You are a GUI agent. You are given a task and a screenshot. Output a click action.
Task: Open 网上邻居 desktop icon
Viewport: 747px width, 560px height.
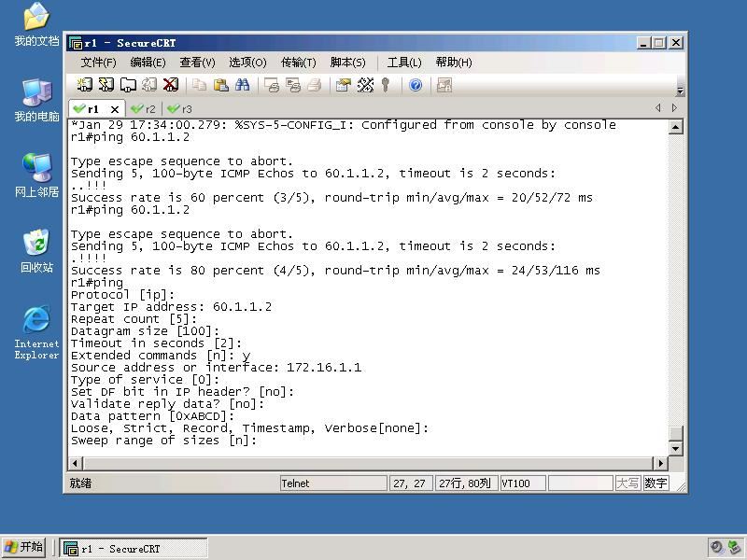(36, 175)
